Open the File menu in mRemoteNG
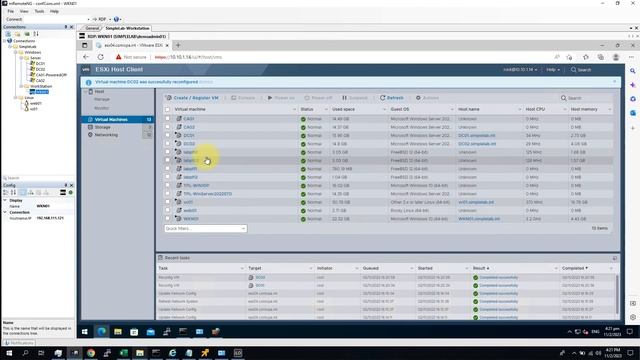640x360 pixels. [11, 11]
